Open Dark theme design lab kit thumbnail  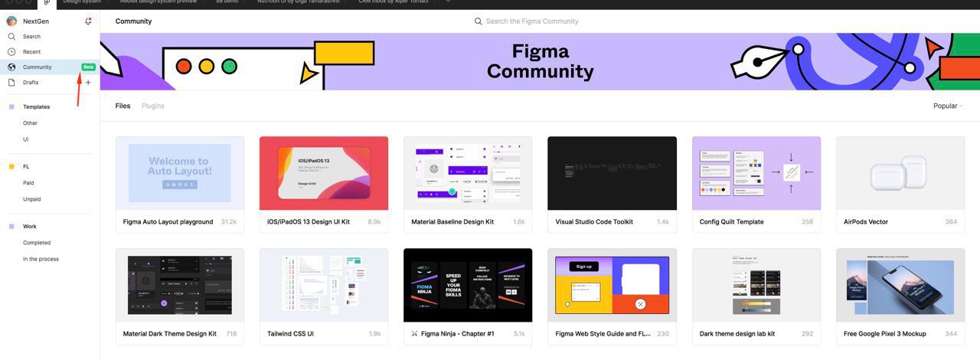(756, 285)
